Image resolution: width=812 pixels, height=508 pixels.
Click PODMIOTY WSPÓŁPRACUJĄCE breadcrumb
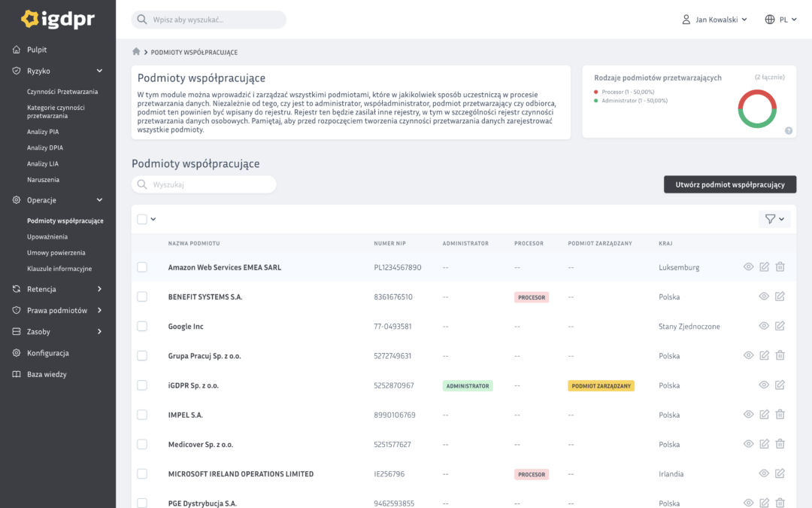(x=194, y=52)
